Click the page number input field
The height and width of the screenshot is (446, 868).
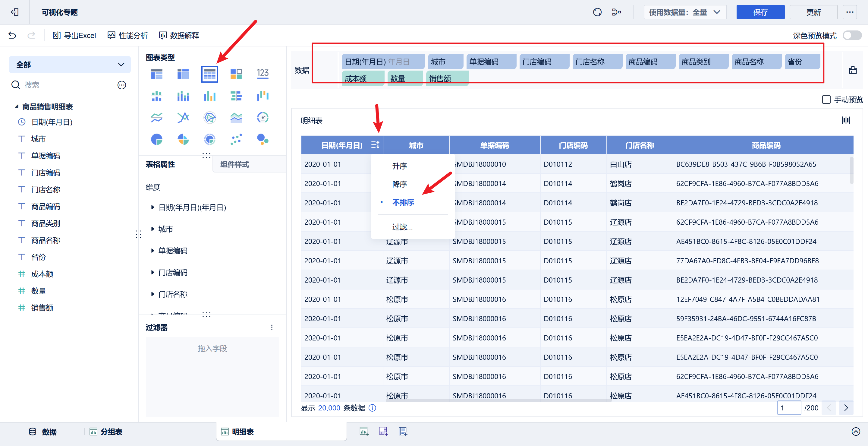[788, 408]
